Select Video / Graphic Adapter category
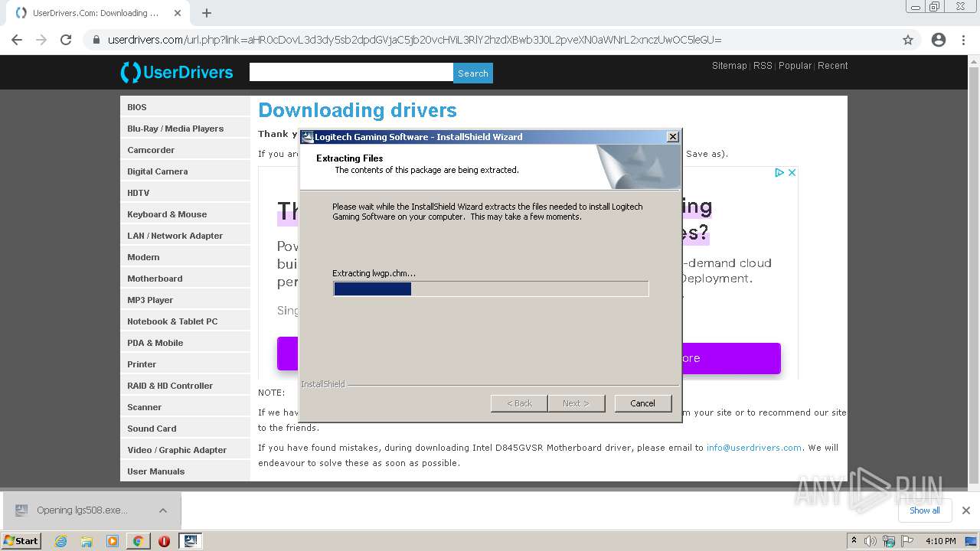The image size is (980, 551). coord(185,450)
